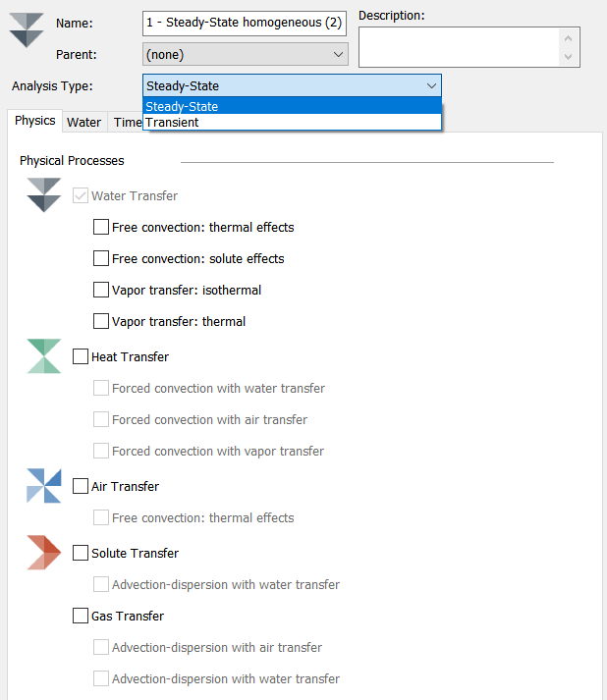Click the blue Air Transfer pinwheel icon

[44, 486]
